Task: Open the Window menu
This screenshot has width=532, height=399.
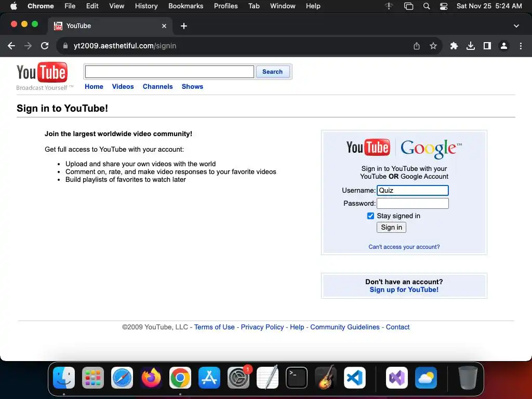Action: coord(283,6)
